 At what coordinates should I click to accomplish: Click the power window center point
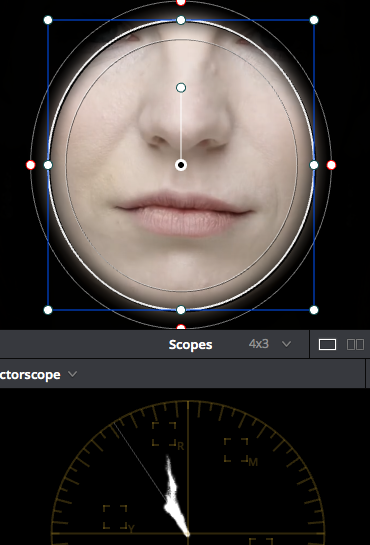(x=181, y=165)
